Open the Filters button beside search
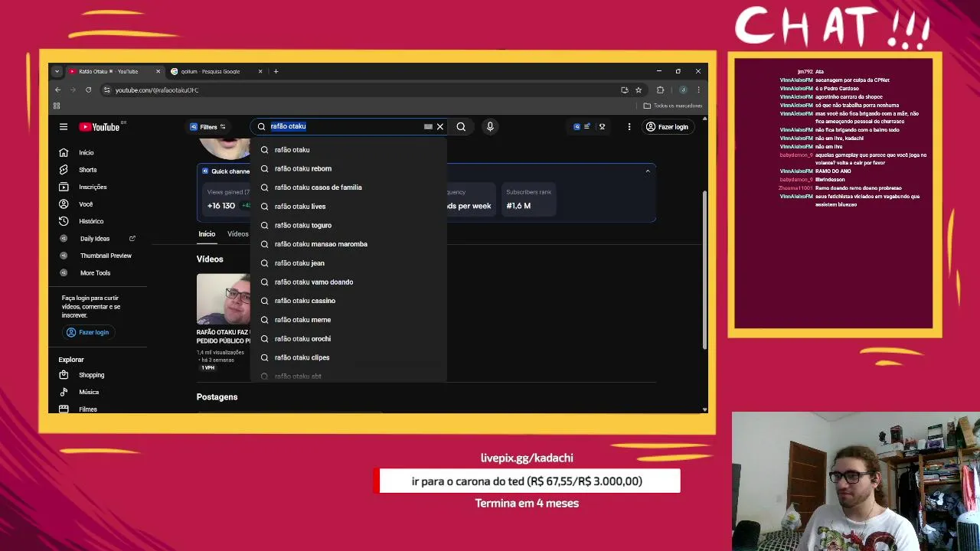The width and height of the screenshot is (980, 551). click(207, 127)
